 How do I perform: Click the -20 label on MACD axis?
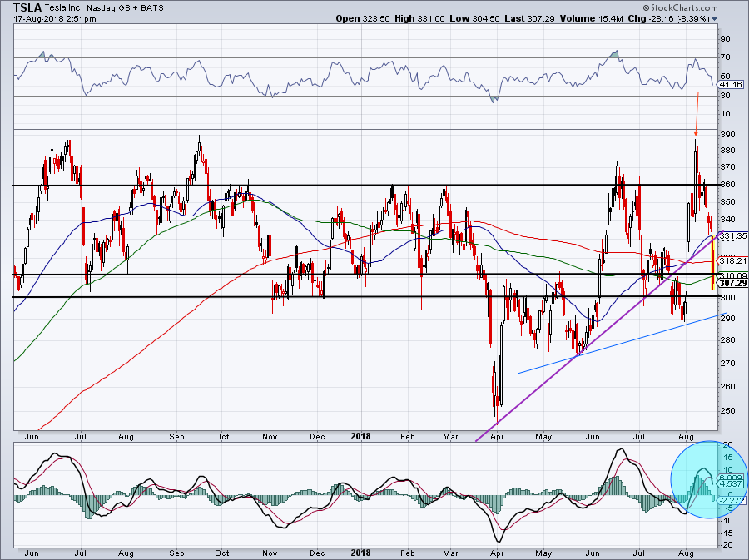[726, 545]
